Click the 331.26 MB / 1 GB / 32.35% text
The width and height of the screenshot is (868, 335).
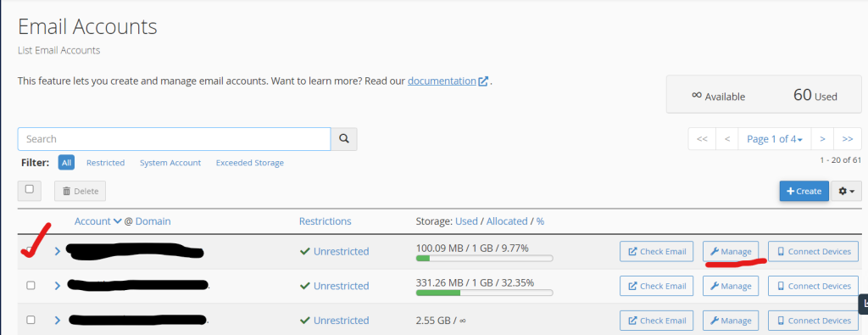[x=475, y=282]
